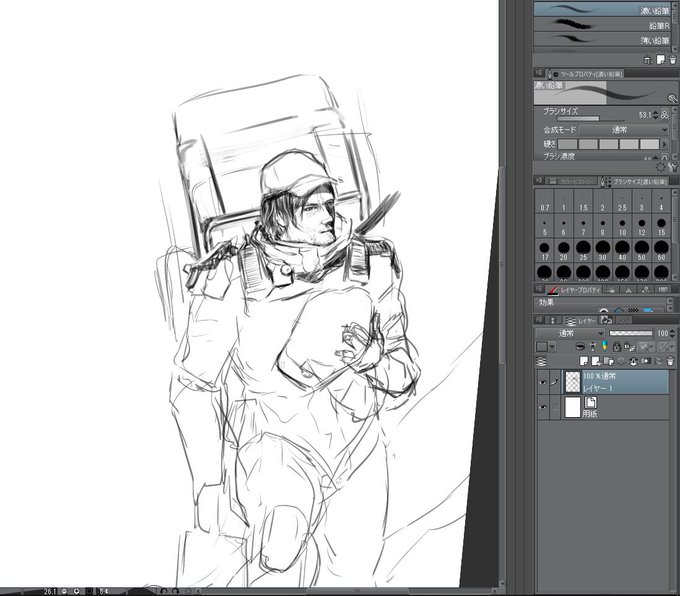The width and height of the screenshot is (680, 596).
Task: Click the new raster layer icon
Action: (584, 361)
